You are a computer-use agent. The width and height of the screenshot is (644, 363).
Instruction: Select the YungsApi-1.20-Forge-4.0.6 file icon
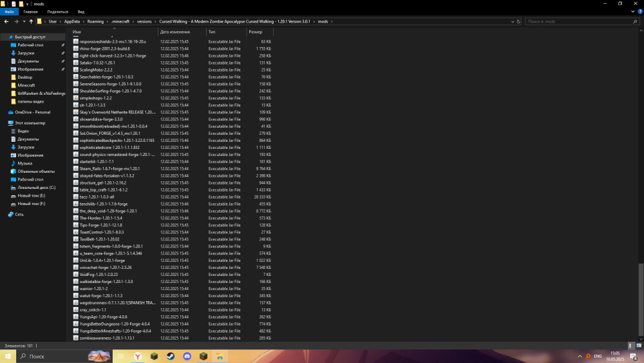pyautogui.click(x=75, y=317)
